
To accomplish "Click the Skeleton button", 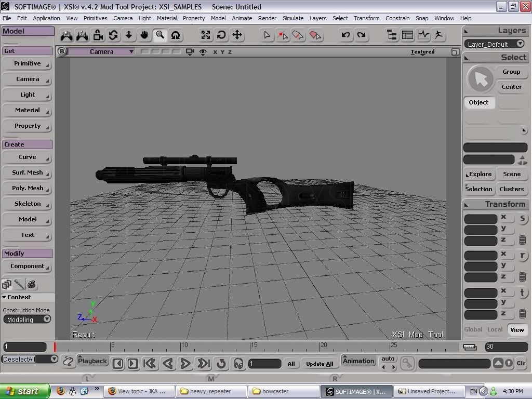I will [x=27, y=204].
